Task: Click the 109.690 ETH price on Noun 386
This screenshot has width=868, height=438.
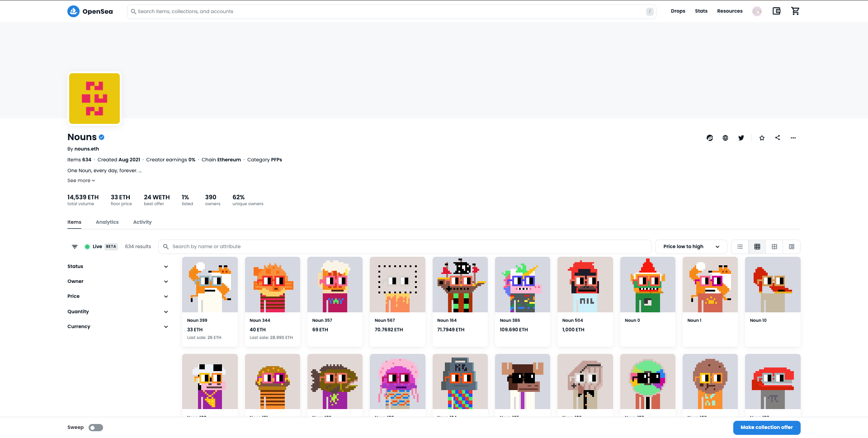Action: click(514, 330)
